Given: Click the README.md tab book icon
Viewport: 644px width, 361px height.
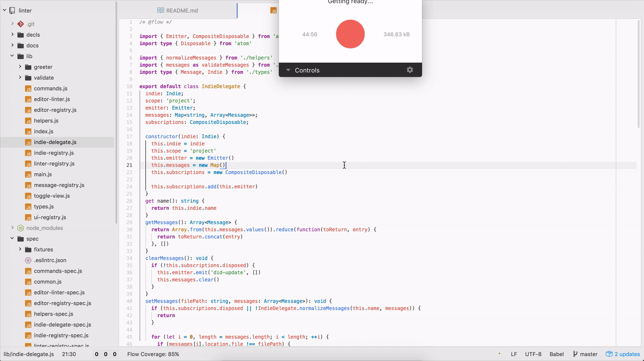Looking at the screenshot, I should 161,10.
